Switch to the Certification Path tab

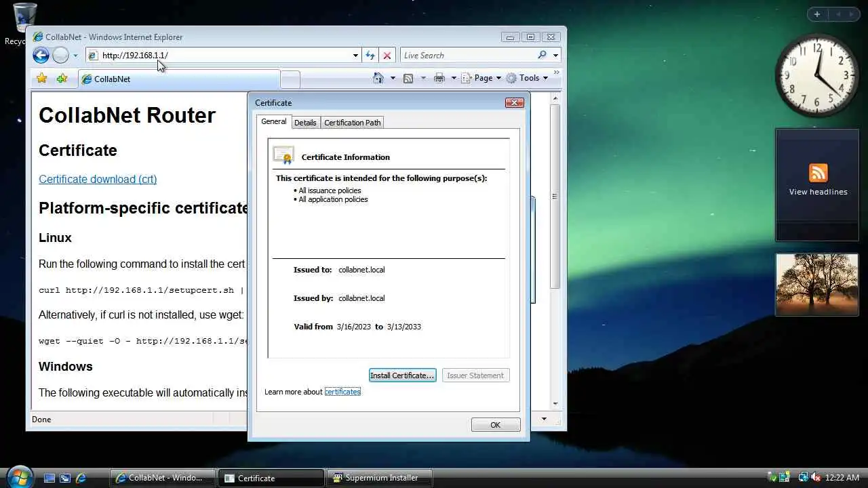pyautogui.click(x=352, y=123)
